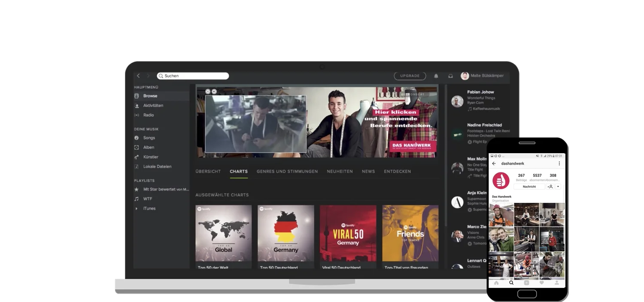The width and height of the screenshot is (644, 302).
Task: Click Nadine Freischlad in friend feed
Action: [484, 125]
